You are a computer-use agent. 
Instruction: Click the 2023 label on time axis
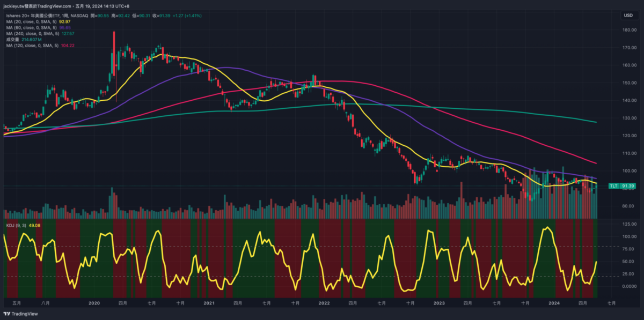439,303
